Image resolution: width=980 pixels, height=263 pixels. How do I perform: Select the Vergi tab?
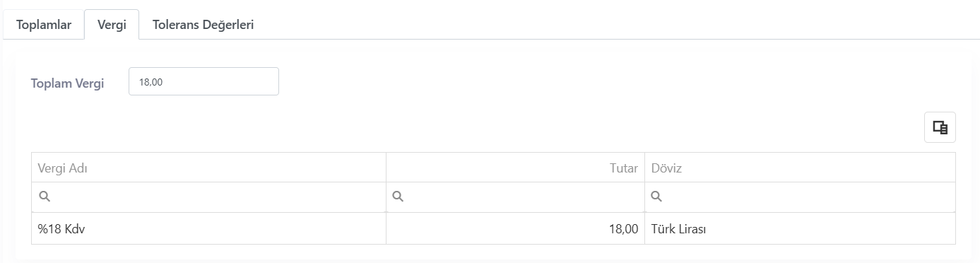[x=112, y=25]
